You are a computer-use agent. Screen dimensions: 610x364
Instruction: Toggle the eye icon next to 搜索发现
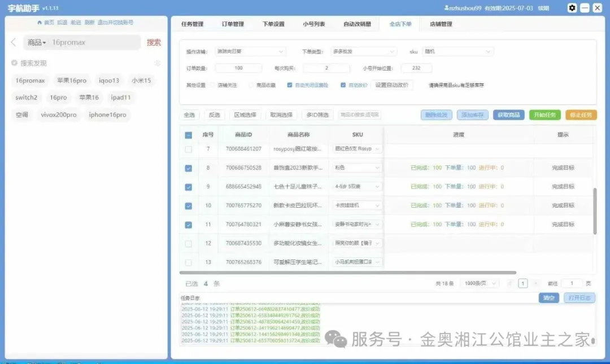point(158,63)
